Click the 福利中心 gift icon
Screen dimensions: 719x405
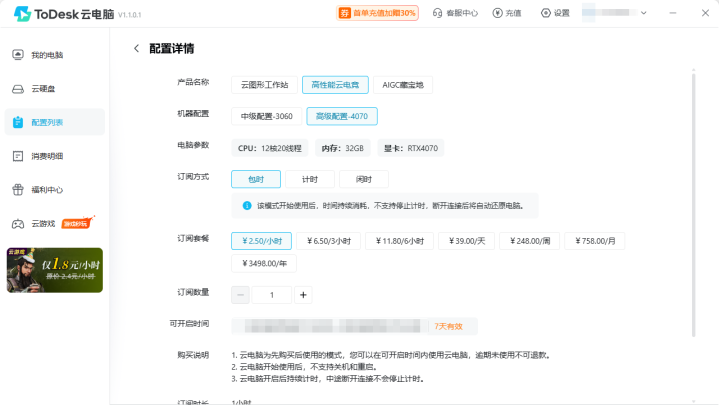[18, 189]
